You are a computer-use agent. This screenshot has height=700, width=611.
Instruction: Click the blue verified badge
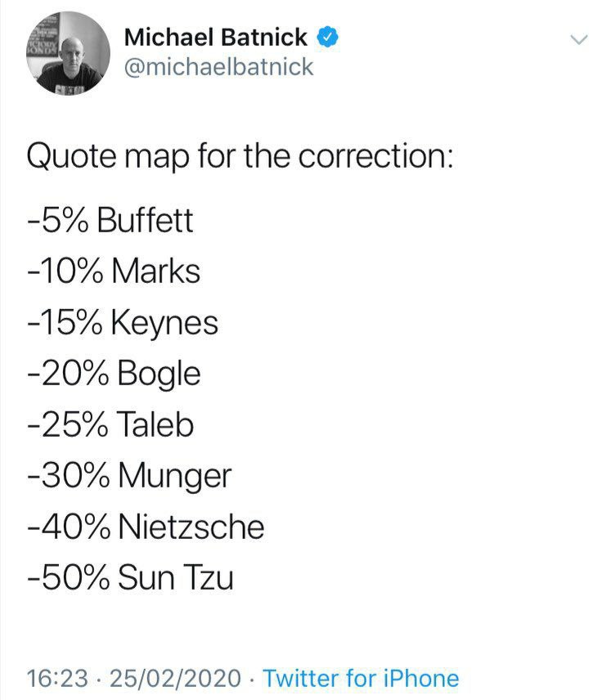click(326, 37)
